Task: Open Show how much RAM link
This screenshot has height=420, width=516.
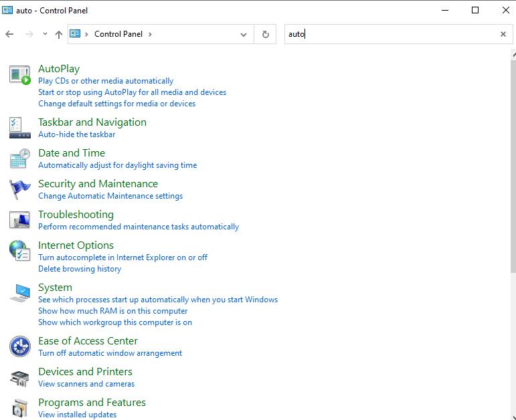Action: click(113, 311)
